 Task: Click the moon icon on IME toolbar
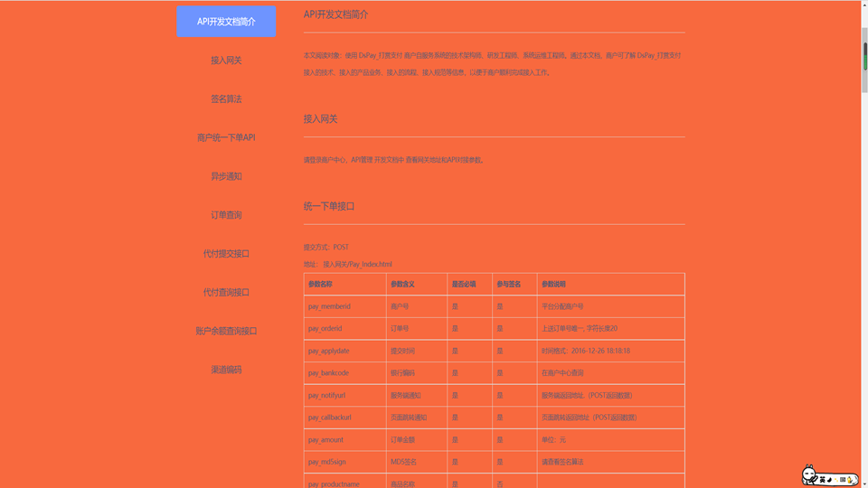pyautogui.click(x=830, y=480)
